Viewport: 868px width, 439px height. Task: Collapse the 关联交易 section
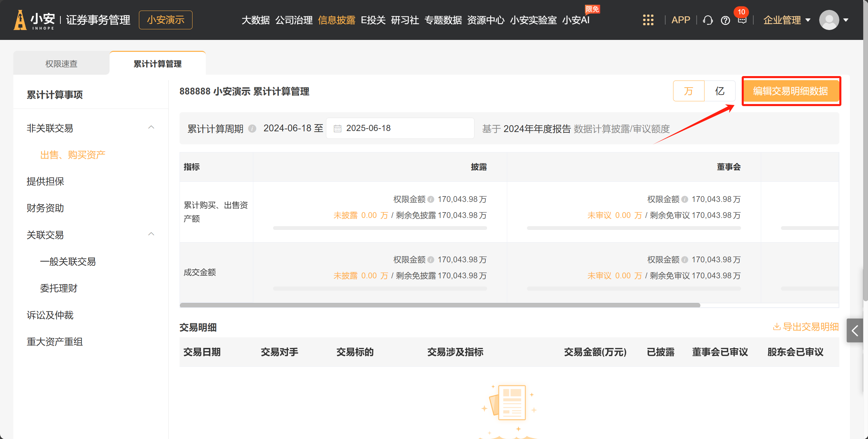[151, 234]
